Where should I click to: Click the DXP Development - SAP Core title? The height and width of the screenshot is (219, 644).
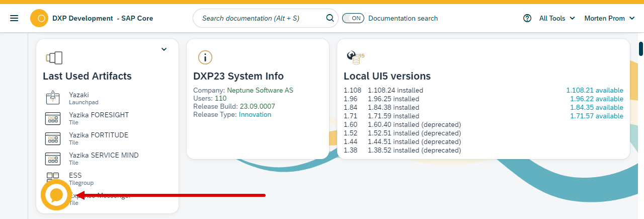point(103,18)
